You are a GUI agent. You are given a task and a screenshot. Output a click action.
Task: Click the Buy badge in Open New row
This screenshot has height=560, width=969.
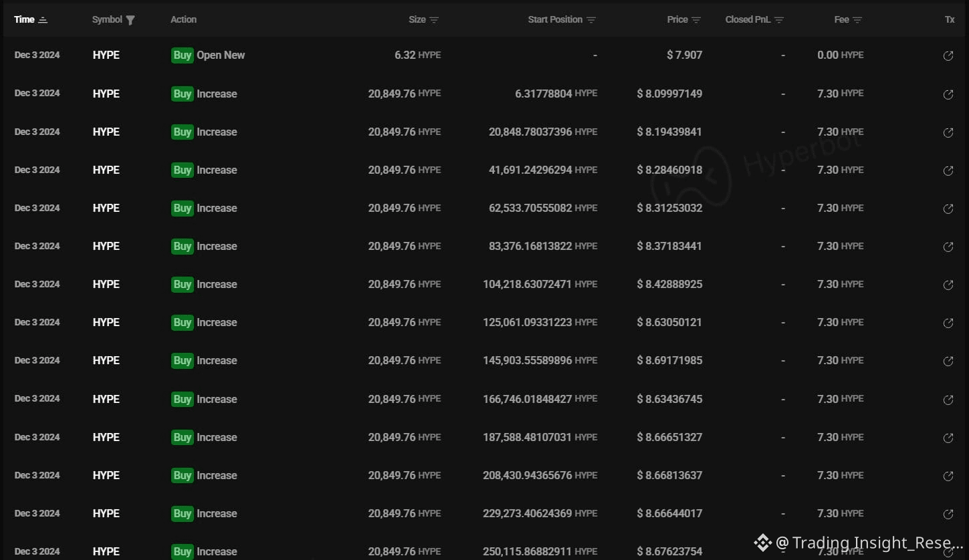point(182,55)
